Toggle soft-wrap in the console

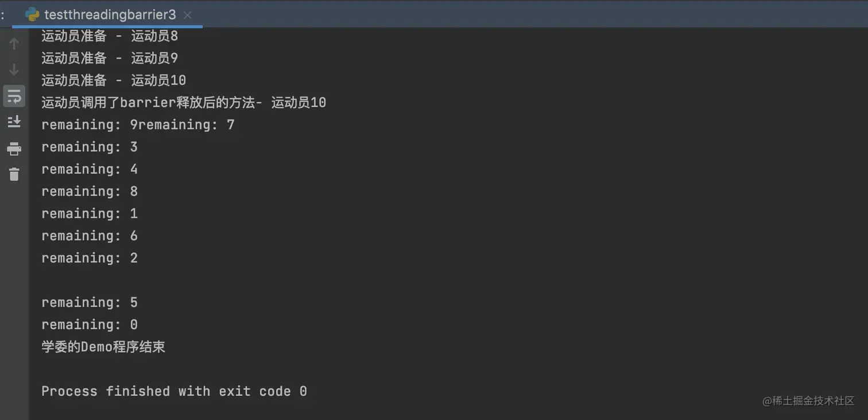pyautogui.click(x=14, y=96)
